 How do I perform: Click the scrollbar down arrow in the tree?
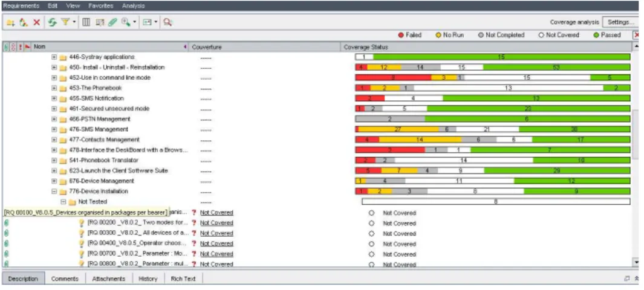[637, 262]
